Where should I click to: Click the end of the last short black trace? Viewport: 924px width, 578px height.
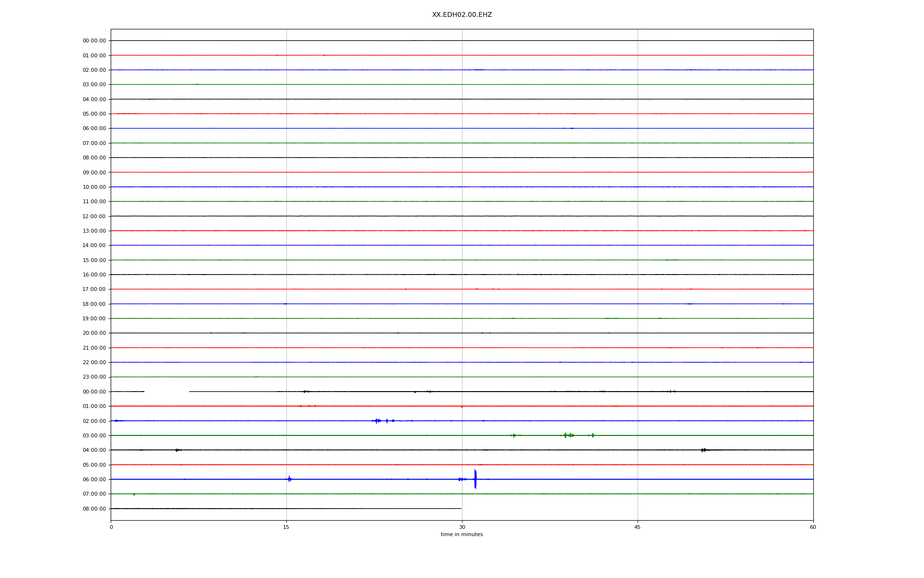(x=461, y=508)
